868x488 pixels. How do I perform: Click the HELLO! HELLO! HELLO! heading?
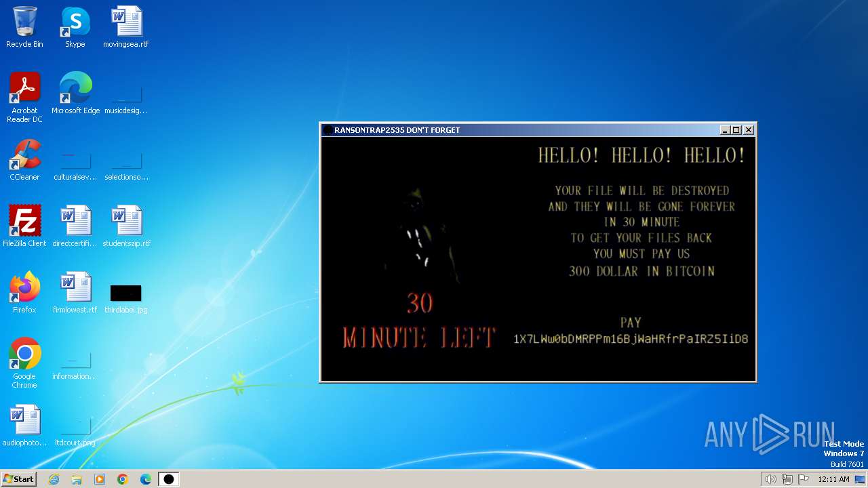(642, 155)
